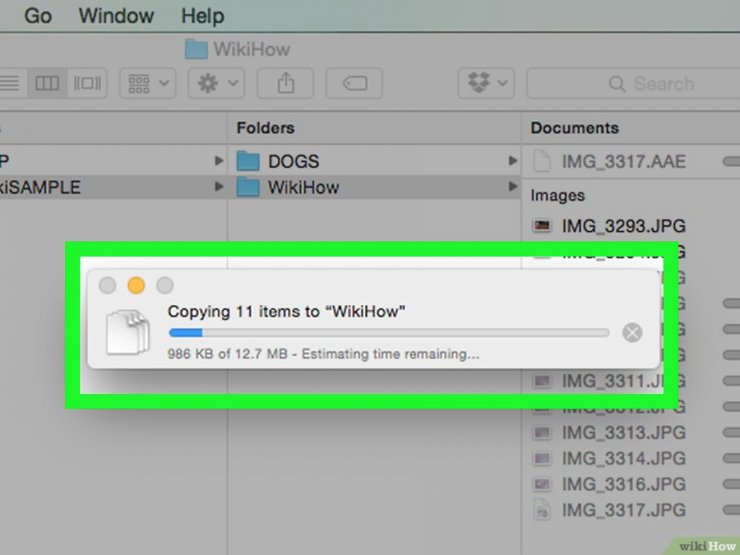This screenshot has width=740, height=555.
Task: Click the IMG_3293.JPG thumbnail icon
Action: click(x=542, y=226)
